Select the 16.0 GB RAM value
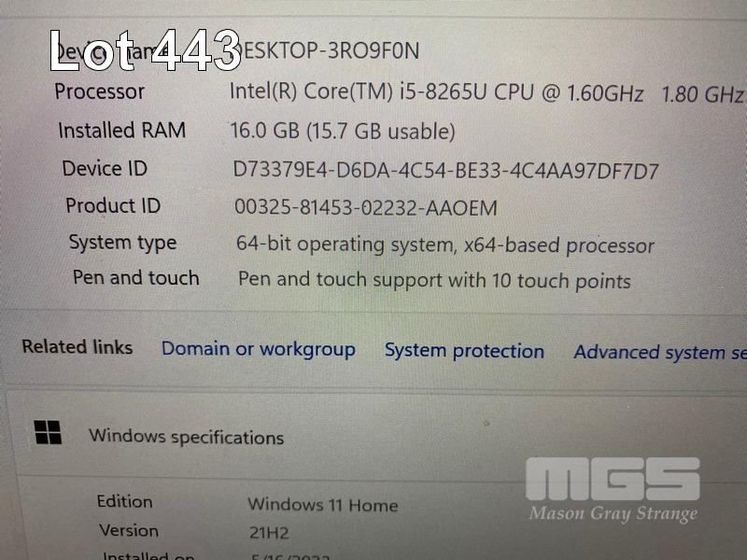Viewport: 747px width, 560px height. pyautogui.click(x=343, y=131)
